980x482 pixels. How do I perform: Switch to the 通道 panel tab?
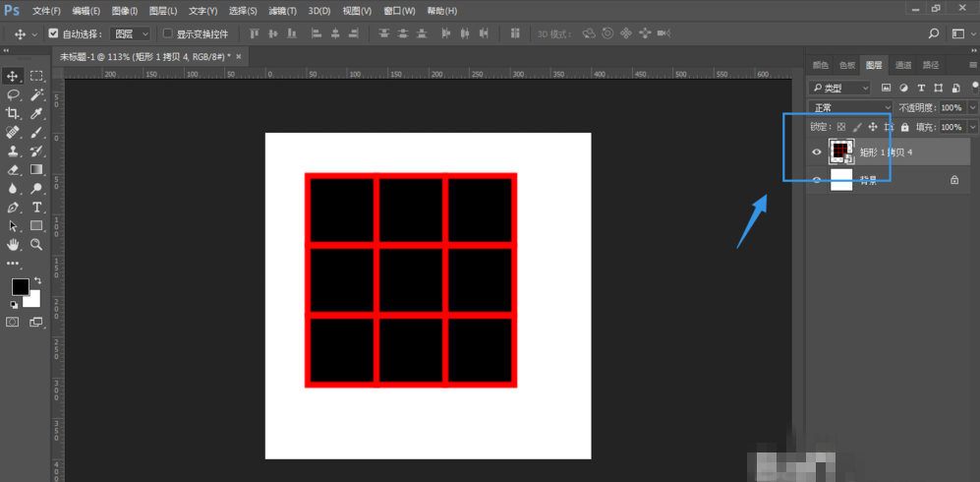(x=902, y=65)
